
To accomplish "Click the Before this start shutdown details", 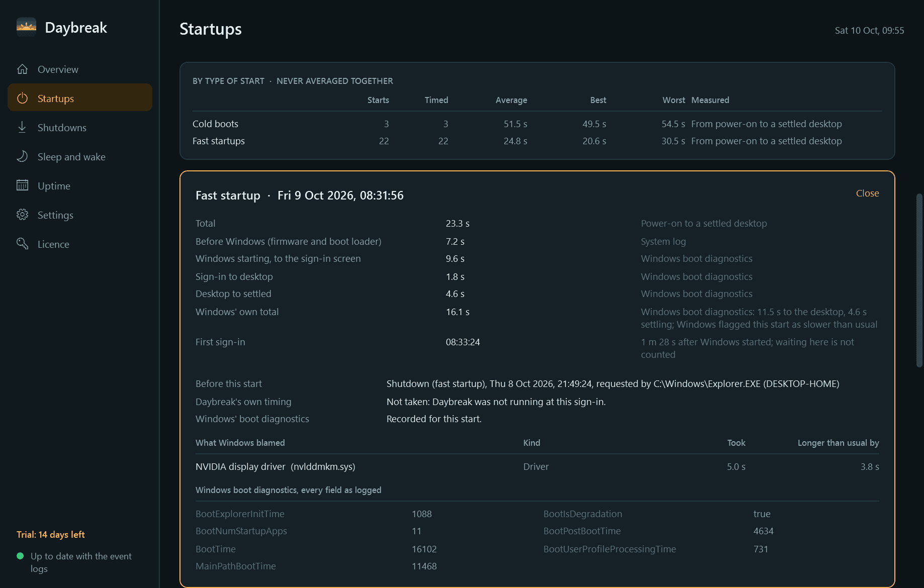I will 613,384.
